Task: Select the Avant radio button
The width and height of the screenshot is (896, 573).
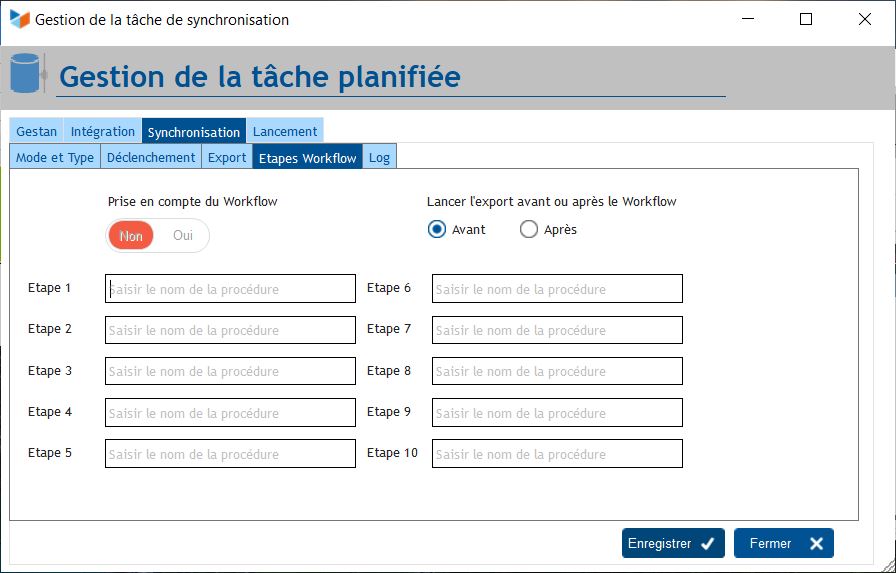Action: tap(437, 229)
